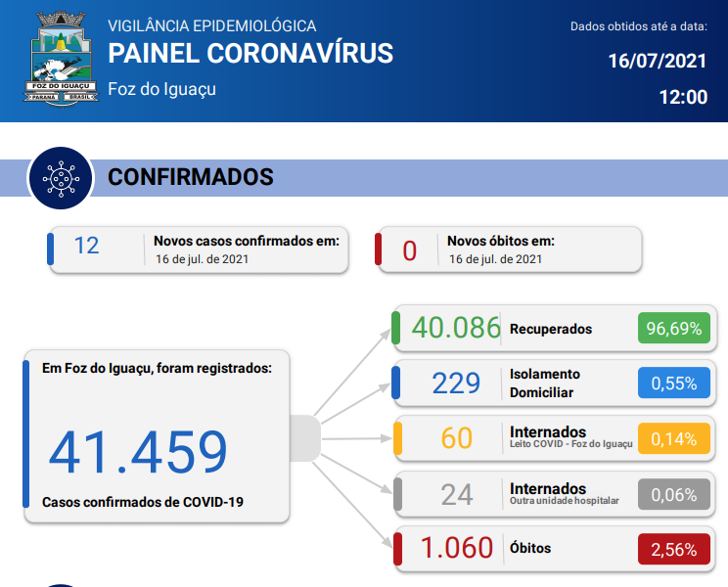728x587 pixels.
Task: Click the new confirmed cases count 12
Action: [86, 246]
